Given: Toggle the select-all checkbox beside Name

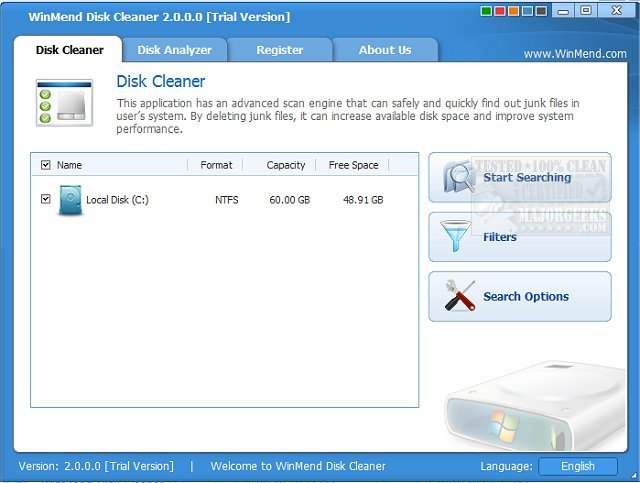Looking at the screenshot, I should pyautogui.click(x=45, y=165).
